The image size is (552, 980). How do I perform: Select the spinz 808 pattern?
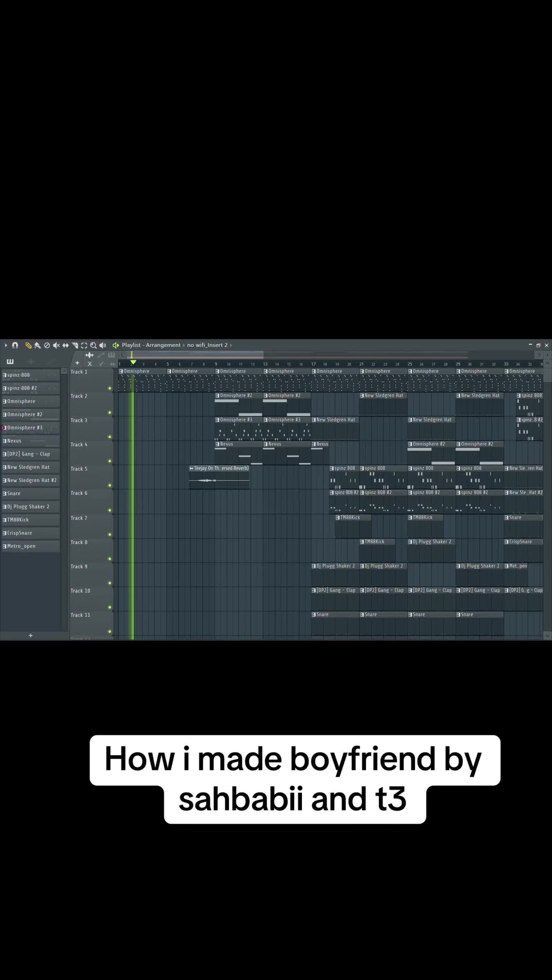coord(31,375)
